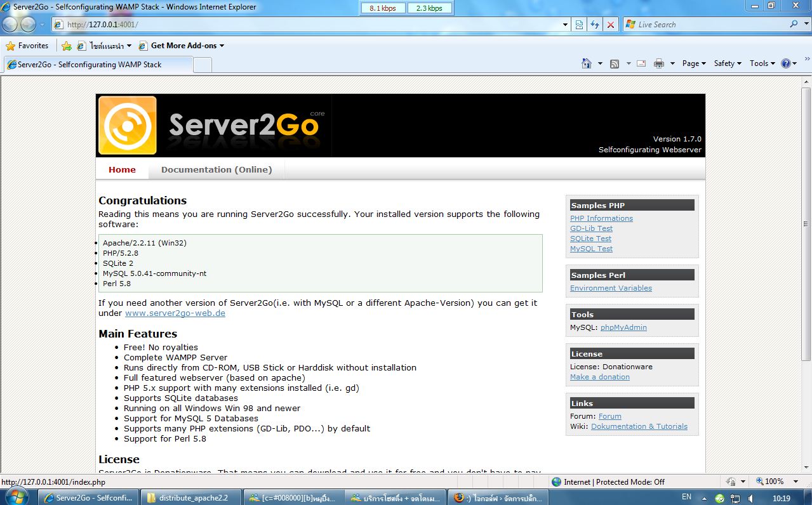Open the PHP Informations link
The height and width of the screenshot is (505, 812).
pos(601,218)
